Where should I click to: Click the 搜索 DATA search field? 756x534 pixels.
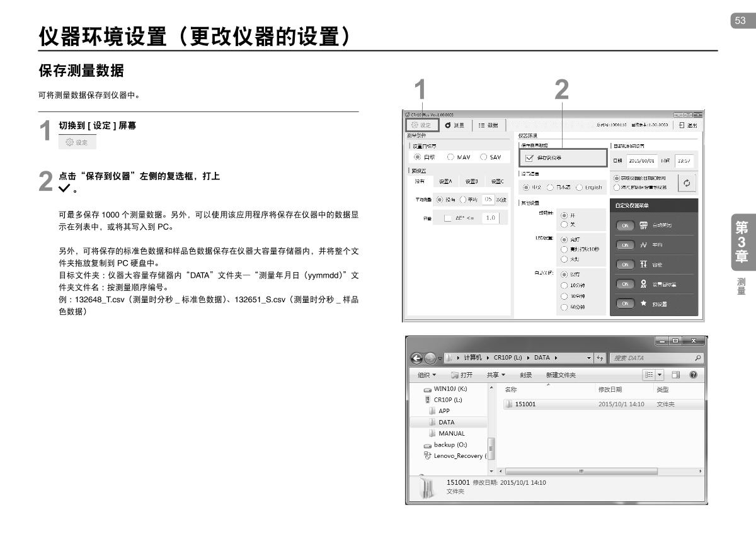(649, 358)
